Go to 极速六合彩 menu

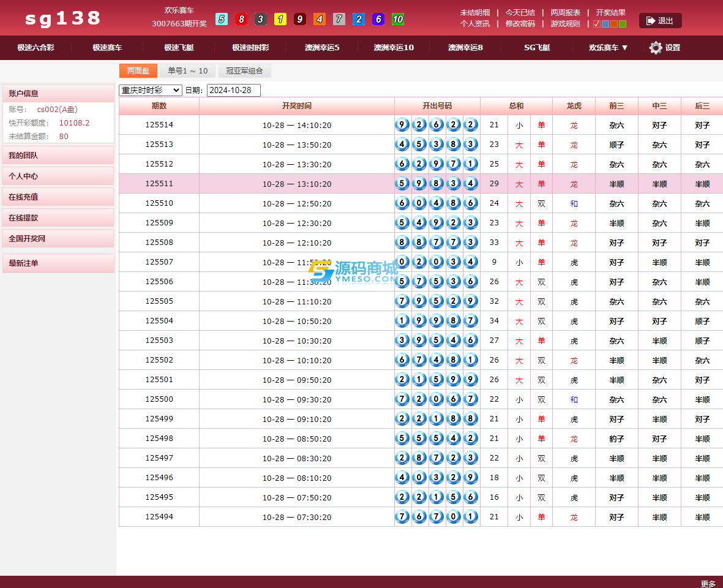[x=36, y=48]
